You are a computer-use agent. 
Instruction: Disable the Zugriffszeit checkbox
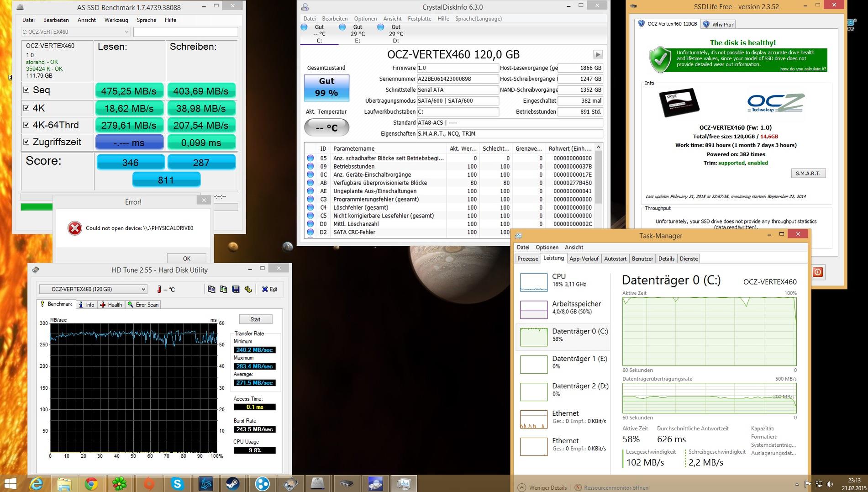26,142
